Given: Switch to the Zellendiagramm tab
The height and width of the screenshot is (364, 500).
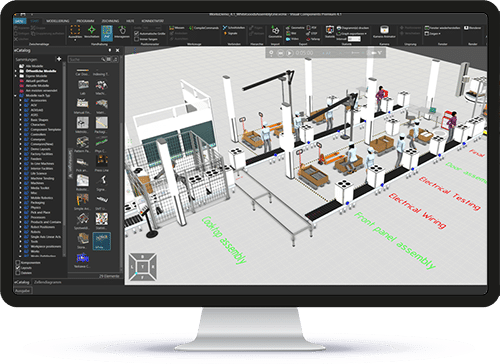Looking at the screenshot, I should pyautogui.click(x=48, y=282).
